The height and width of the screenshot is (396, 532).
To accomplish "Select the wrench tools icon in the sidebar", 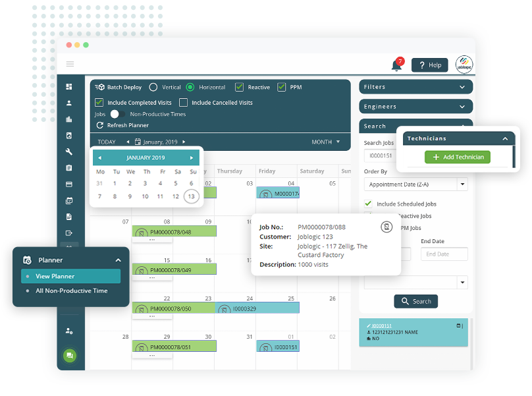I will 69,150.
